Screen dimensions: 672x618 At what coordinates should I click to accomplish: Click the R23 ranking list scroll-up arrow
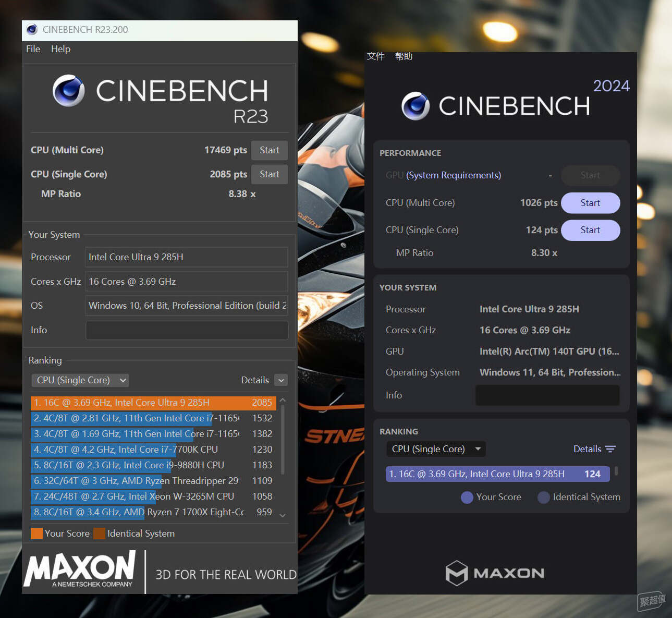tap(283, 401)
